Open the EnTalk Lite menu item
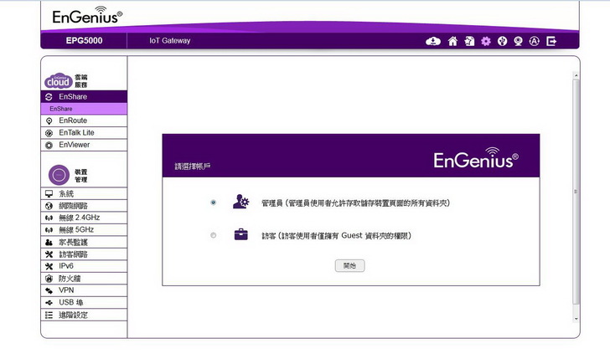 click(x=84, y=133)
